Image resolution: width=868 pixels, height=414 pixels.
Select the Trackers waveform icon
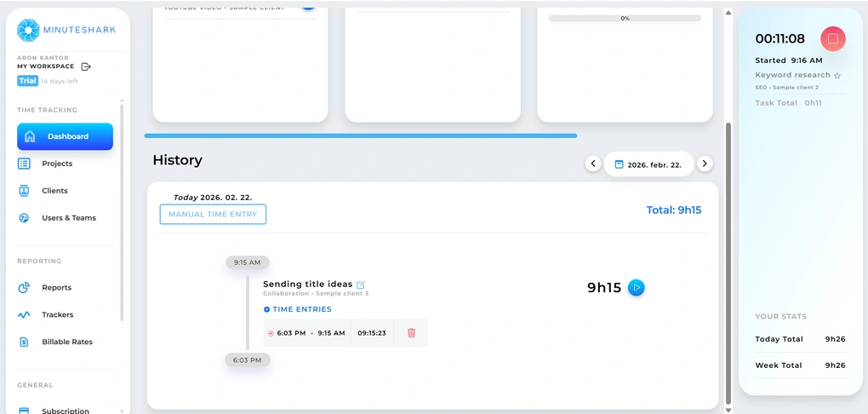click(x=25, y=315)
